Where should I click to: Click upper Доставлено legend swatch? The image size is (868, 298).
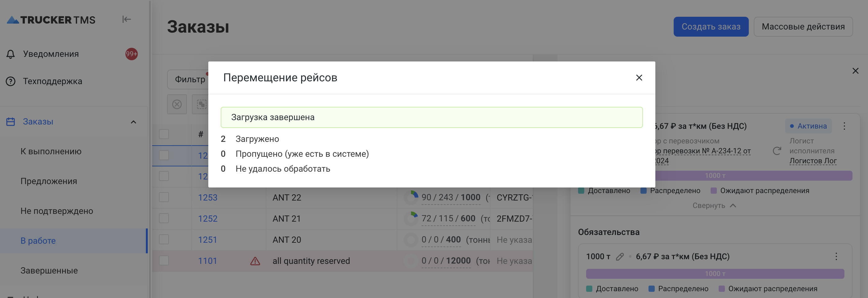[581, 191]
